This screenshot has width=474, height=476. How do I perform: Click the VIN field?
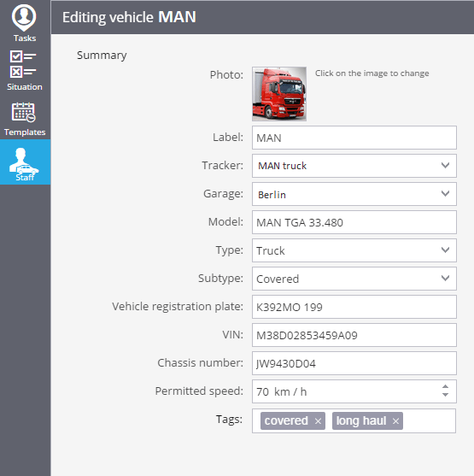coord(354,335)
